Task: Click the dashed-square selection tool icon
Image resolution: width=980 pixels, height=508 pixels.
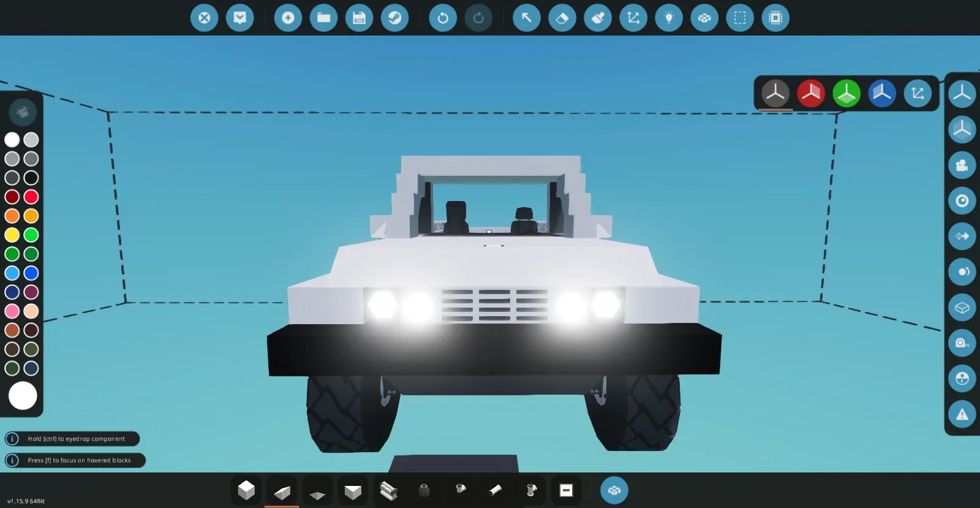Action: click(740, 18)
